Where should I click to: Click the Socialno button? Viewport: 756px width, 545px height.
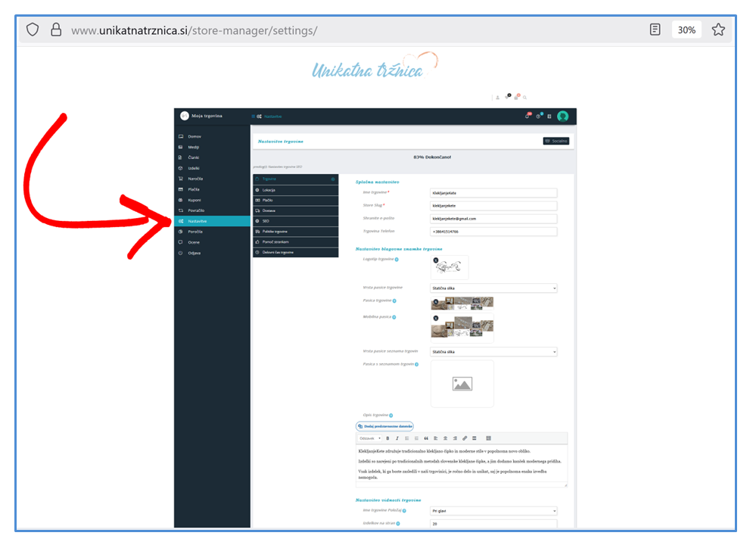click(555, 141)
